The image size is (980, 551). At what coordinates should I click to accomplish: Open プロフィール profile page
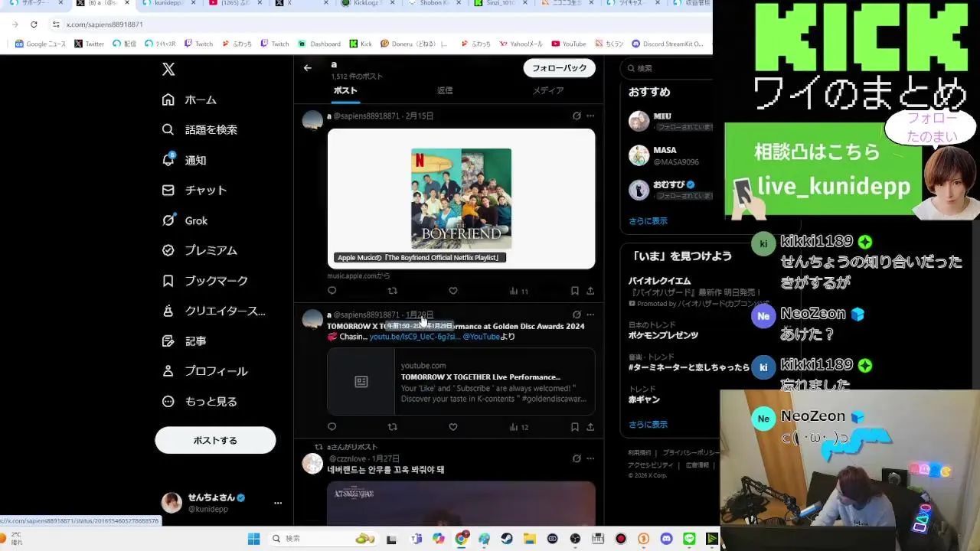click(204, 371)
